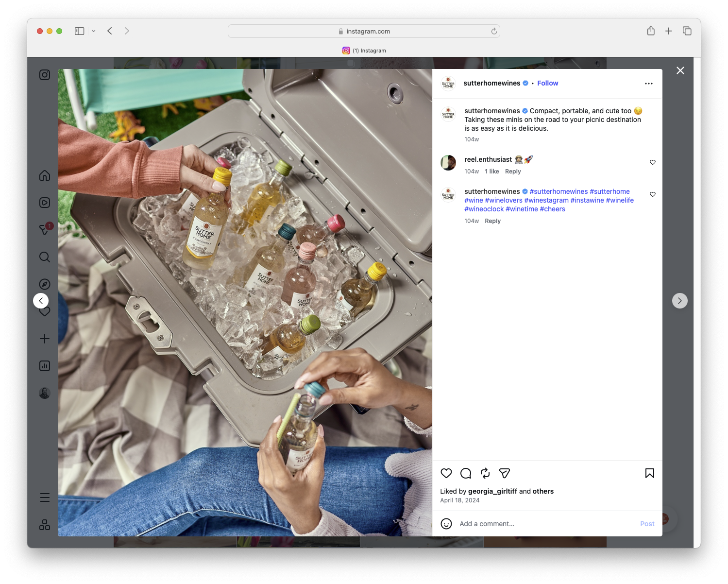
Task: Like the sutterhomewines hashtag comment
Action: (652, 194)
